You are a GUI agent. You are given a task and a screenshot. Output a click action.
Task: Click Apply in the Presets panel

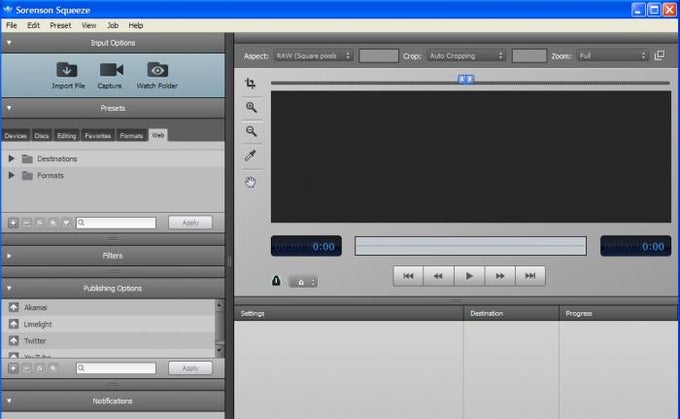190,223
